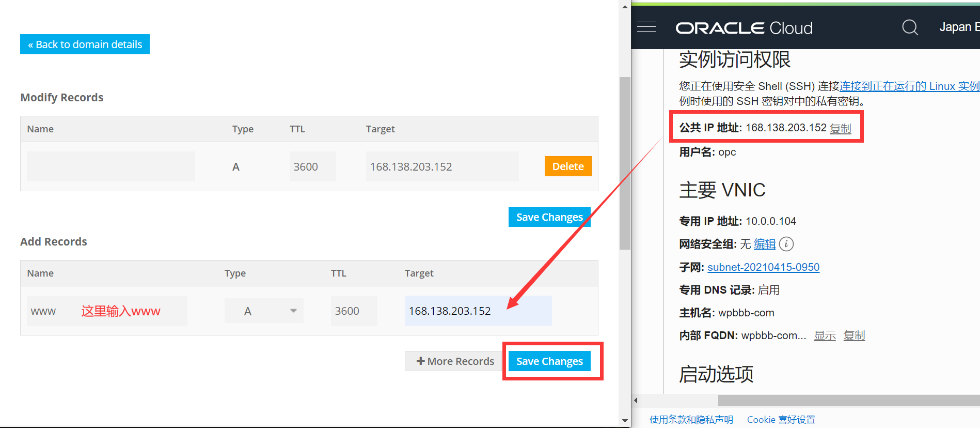Open 使用条款和隐私声明 link
Screen dimensions: 980x428
[691, 420]
